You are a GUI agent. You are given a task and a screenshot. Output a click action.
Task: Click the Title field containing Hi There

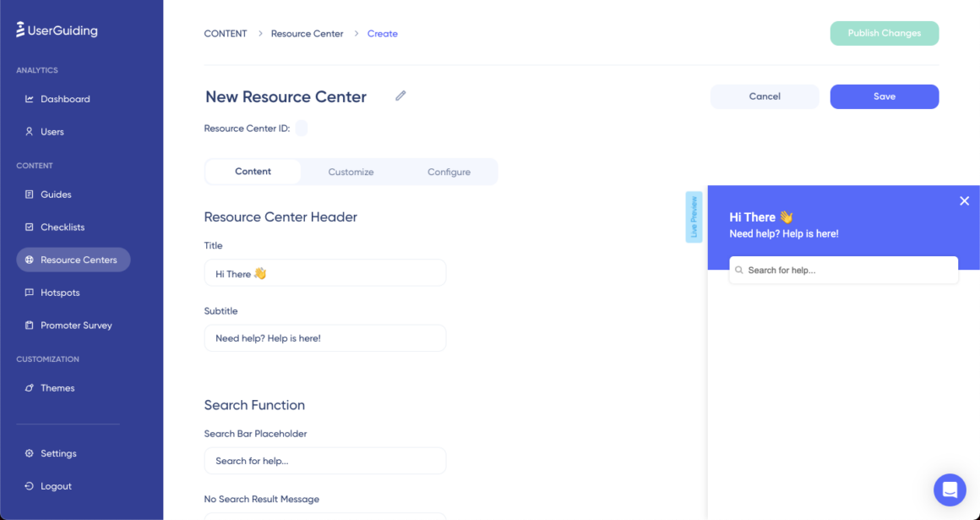(x=324, y=272)
